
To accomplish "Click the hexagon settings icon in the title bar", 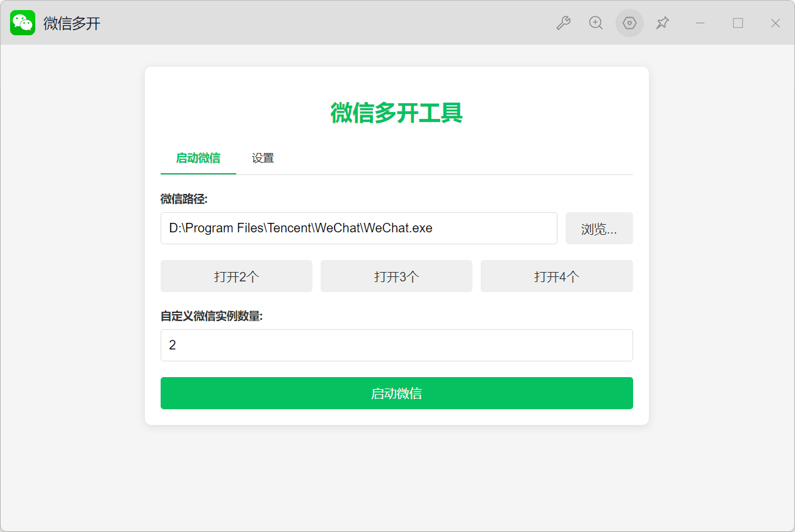I will (x=629, y=23).
